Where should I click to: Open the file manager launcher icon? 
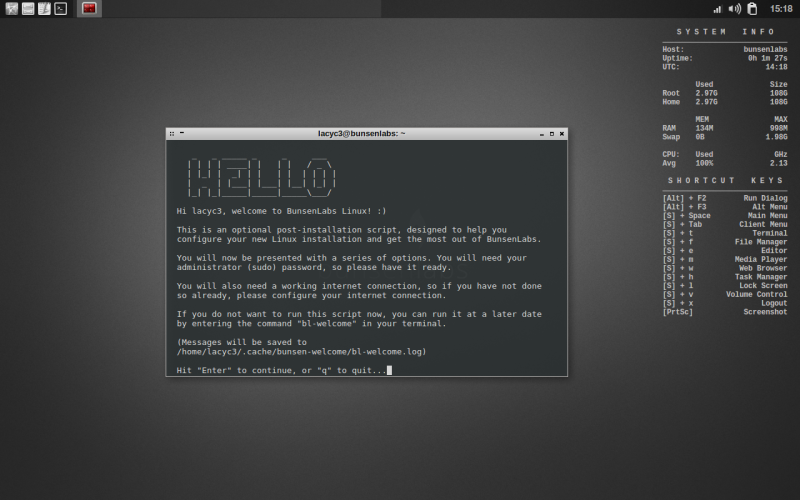pos(28,8)
